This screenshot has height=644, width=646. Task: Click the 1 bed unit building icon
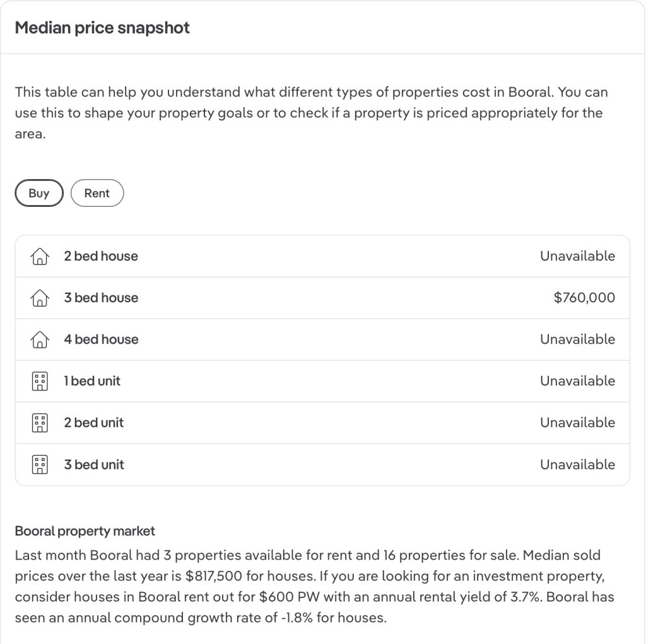coord(40,381)
